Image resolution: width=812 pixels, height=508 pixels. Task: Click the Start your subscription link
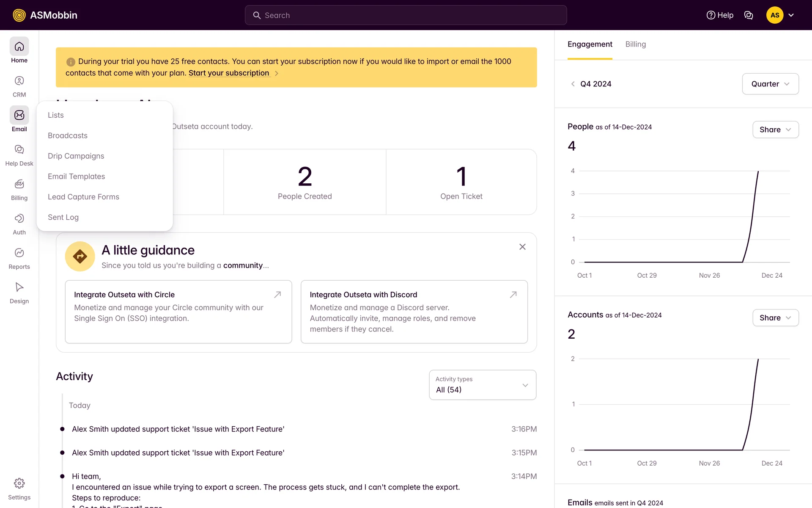229,73
